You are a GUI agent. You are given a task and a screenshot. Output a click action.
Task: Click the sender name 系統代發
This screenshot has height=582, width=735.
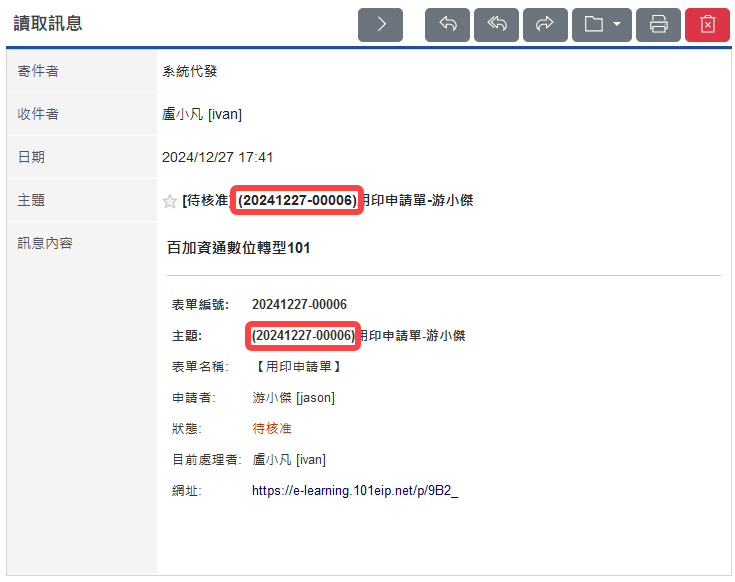point(189,71)
